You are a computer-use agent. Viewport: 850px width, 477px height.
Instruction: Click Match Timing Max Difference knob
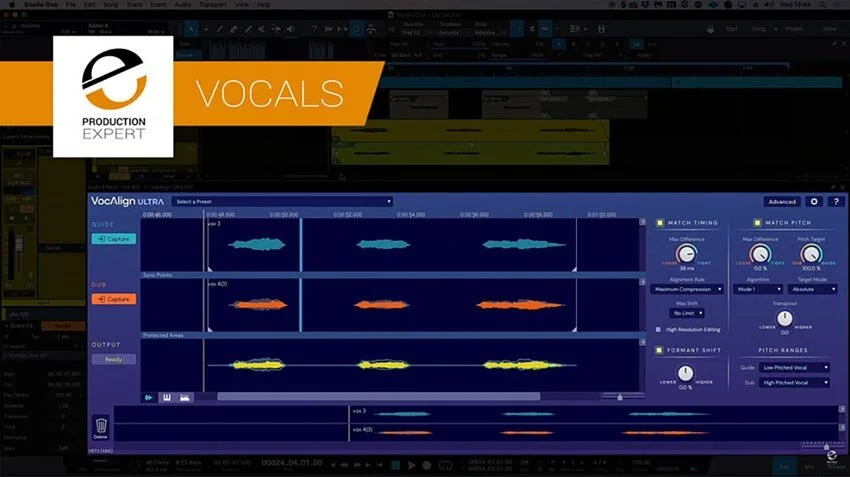coord(686,253)
